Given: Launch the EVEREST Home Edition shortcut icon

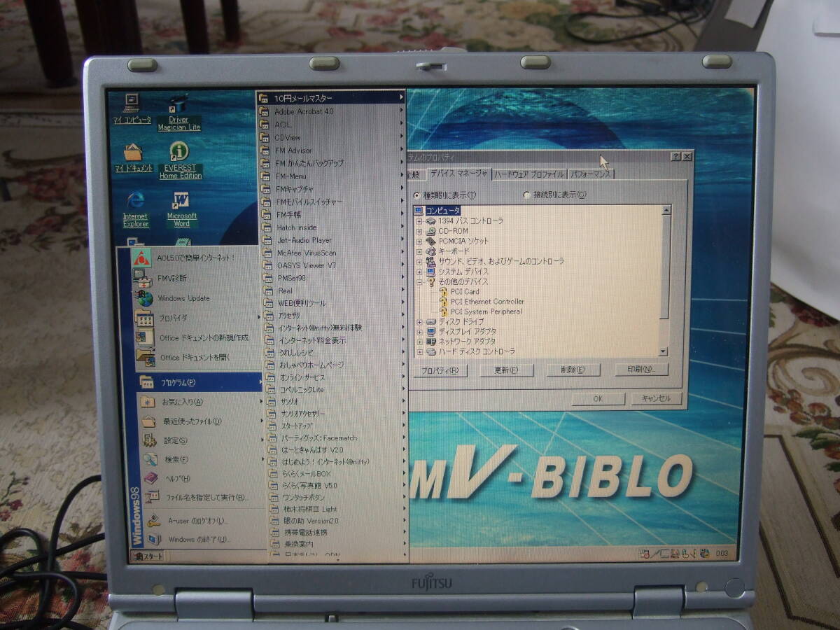Looking at the screenshot, I should pos(180,151).
